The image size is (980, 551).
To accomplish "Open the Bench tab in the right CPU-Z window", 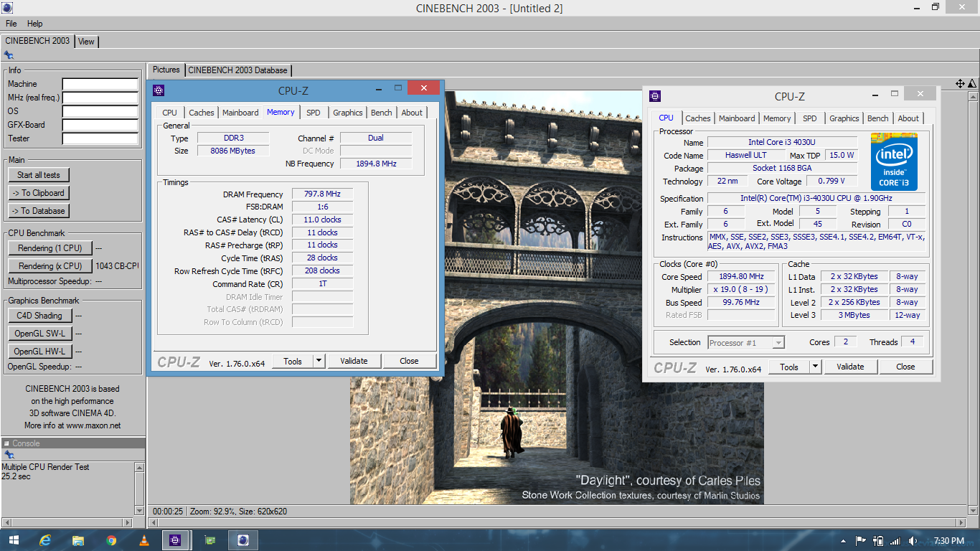I will 878,118.
